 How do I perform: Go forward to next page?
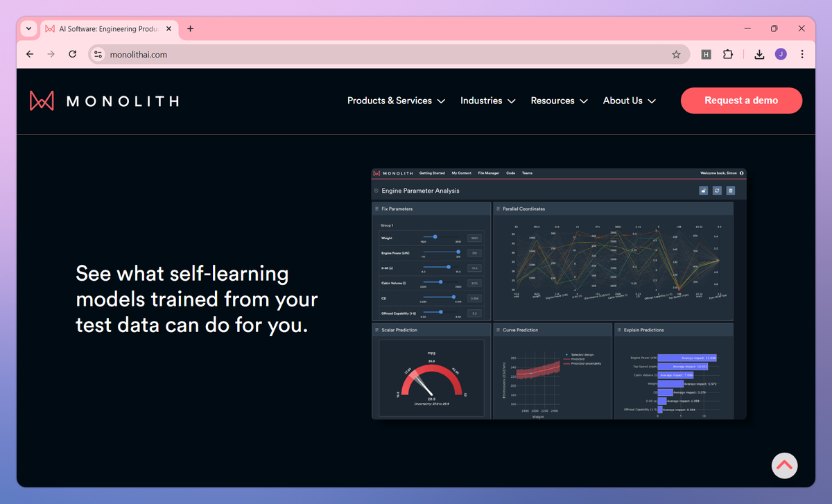click(x=51, y=54)
